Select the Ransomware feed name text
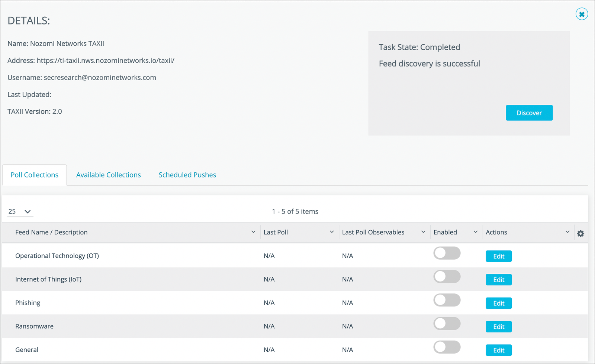The height and width of the screenshot is (364, 595). pos(34,326)
